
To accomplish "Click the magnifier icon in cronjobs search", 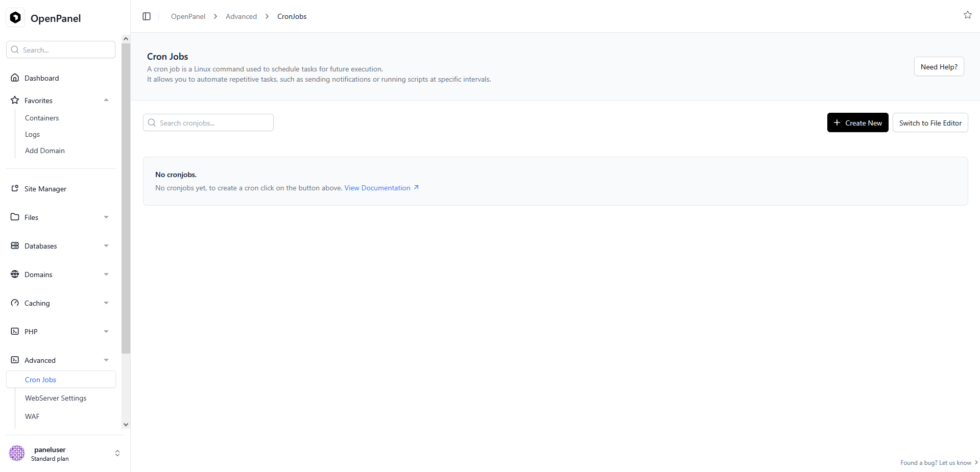I will (152, 122).
